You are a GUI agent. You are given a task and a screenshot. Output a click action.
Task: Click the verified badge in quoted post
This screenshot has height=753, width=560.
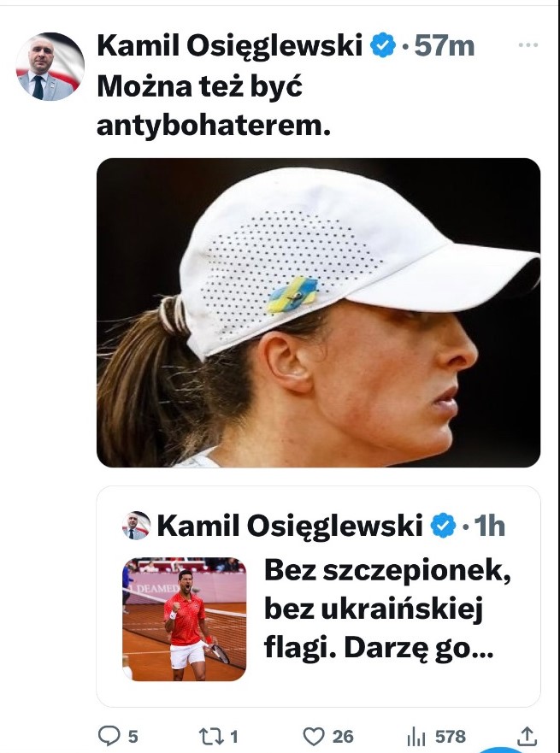pyautogui.click(x=443, y=526)
